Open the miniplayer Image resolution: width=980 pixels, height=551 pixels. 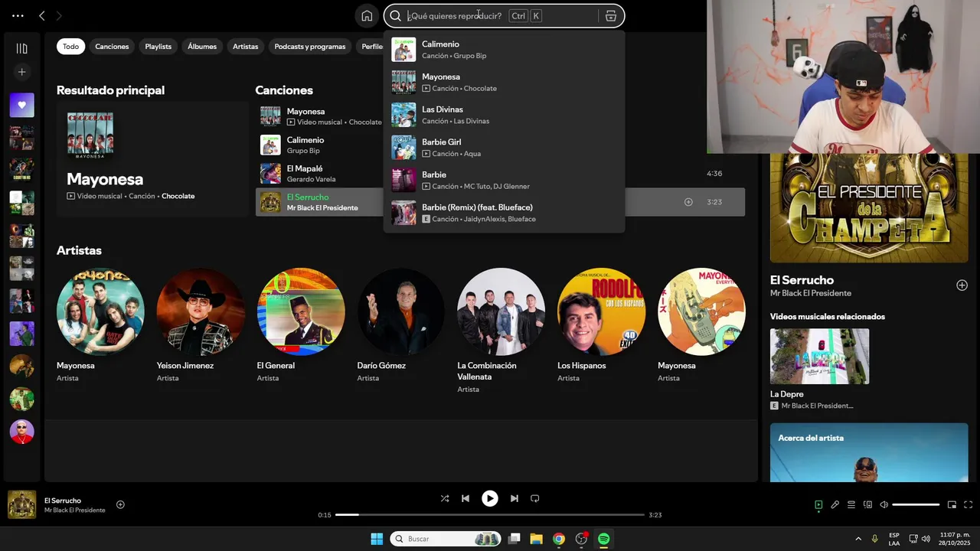[952, 504]
